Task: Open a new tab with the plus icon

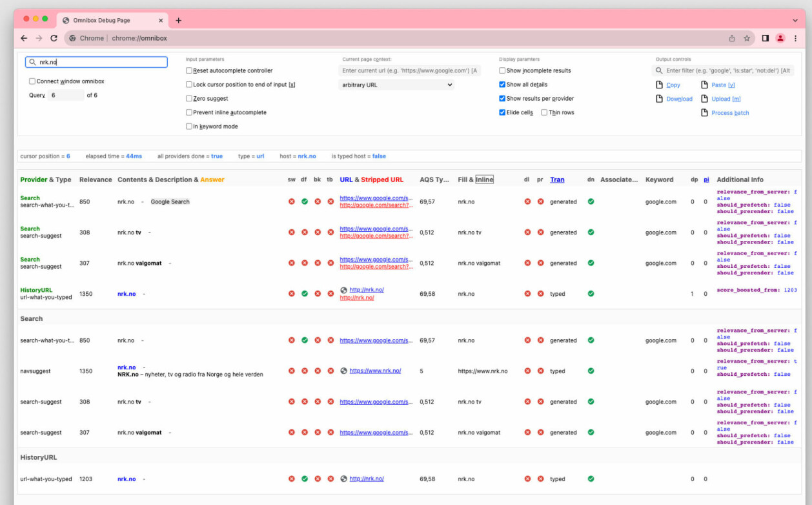Action: pos(179,20)
